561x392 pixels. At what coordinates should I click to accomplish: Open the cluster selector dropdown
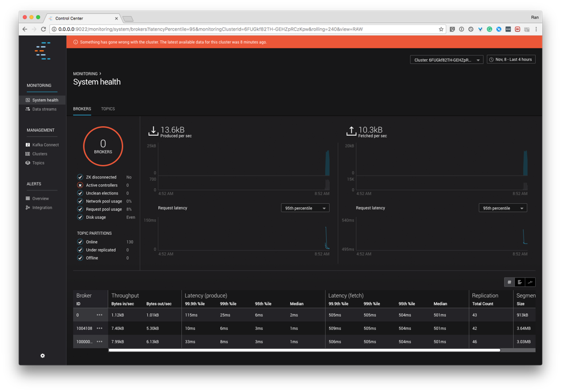click(446, 59)
